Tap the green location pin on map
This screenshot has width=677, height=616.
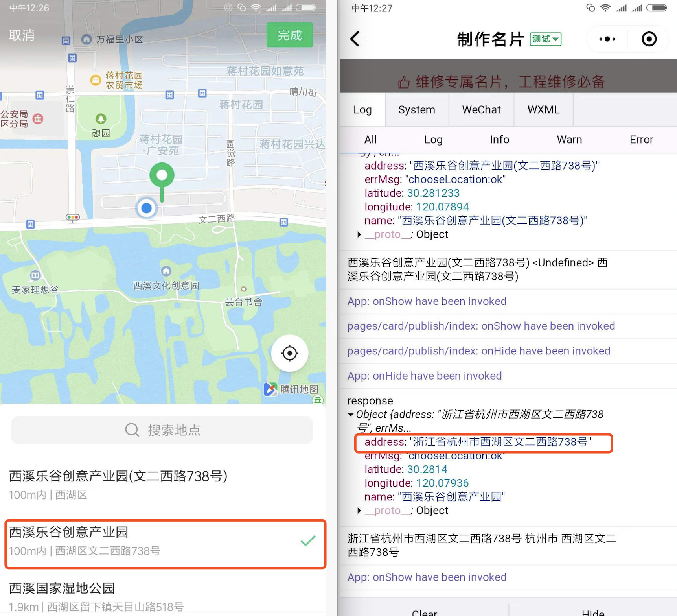[162, 182]
